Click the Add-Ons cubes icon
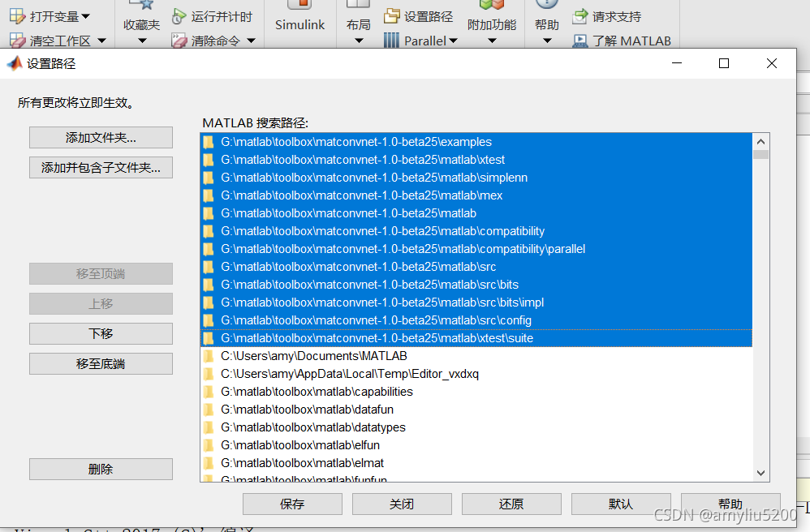Image resolution: width=810 pixels, height=532 pixels. 491,5
